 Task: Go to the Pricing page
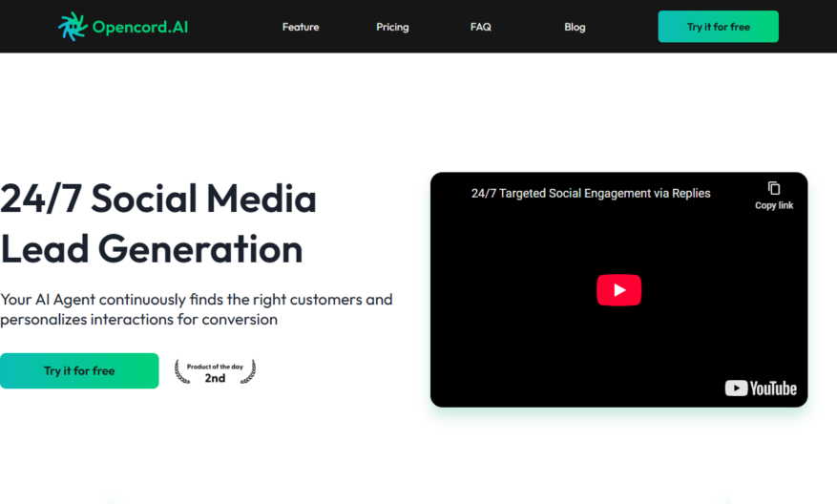pos(392,28)
